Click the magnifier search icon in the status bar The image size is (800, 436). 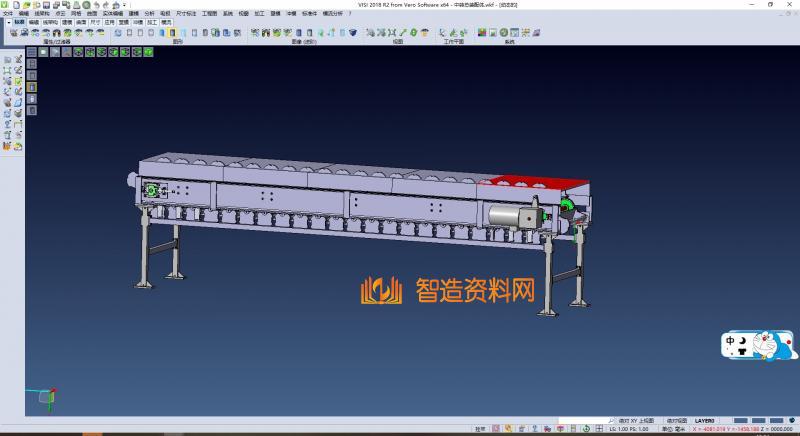pos(611,421)
